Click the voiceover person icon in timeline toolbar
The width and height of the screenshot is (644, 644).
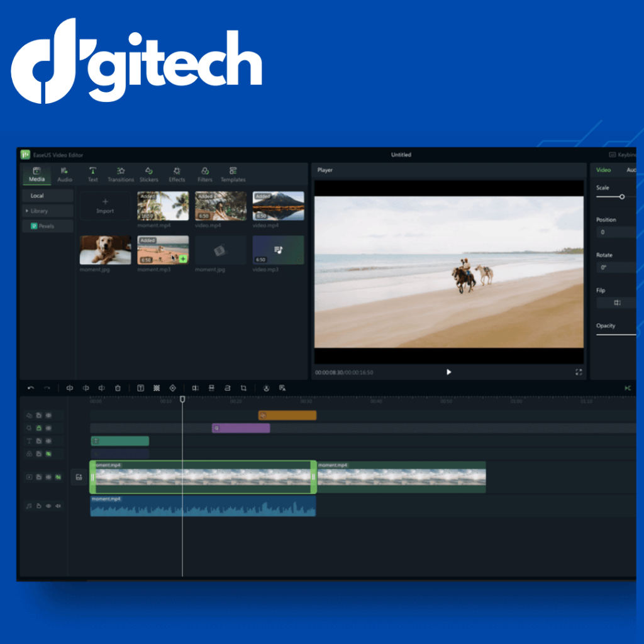pyautogui.click(x=266, y=388)
